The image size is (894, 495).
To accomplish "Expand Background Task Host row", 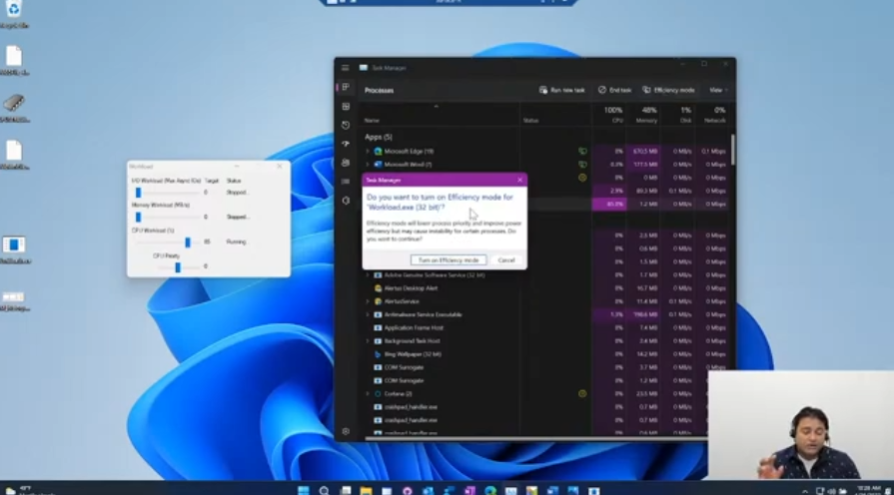I will 367,341.
